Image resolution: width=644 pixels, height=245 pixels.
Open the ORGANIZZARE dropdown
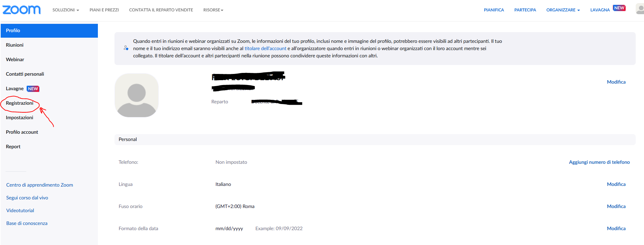point(563,10)
